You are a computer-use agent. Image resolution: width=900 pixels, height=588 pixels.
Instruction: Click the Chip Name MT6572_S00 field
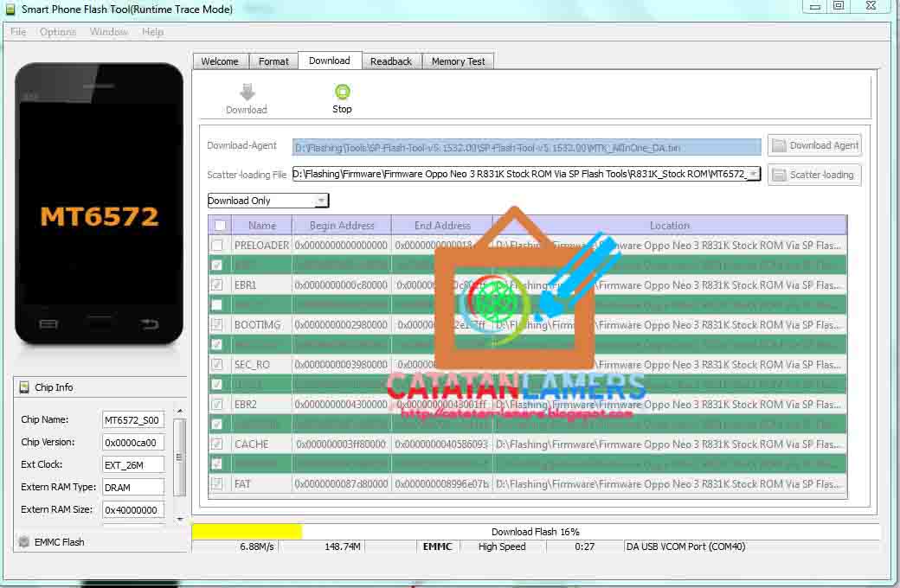click(x=132, y=420)
